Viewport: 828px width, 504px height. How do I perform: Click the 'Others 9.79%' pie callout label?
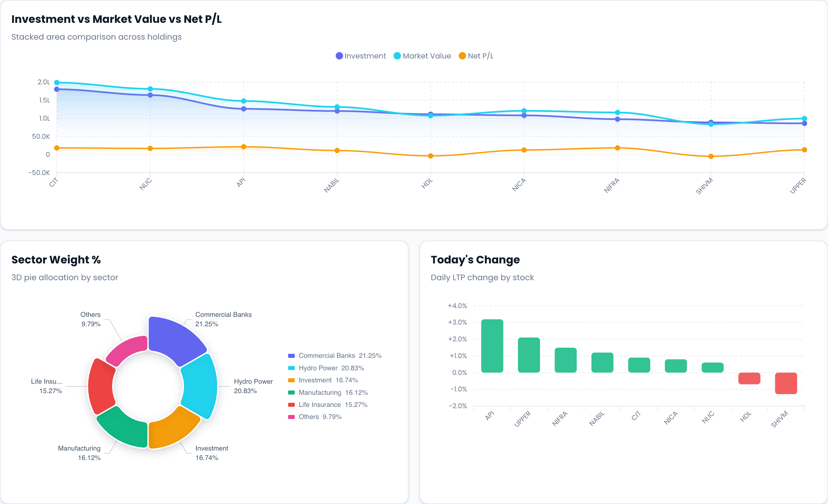coord(90,319)
